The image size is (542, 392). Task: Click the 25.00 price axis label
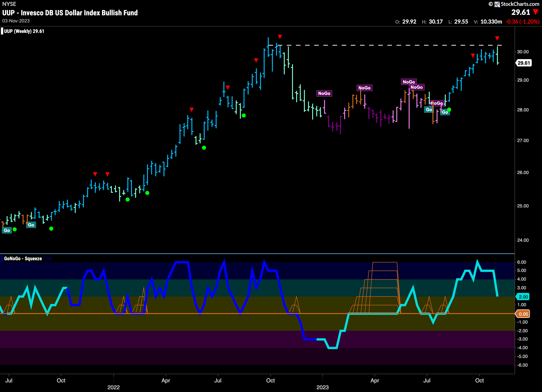[523, 206]
